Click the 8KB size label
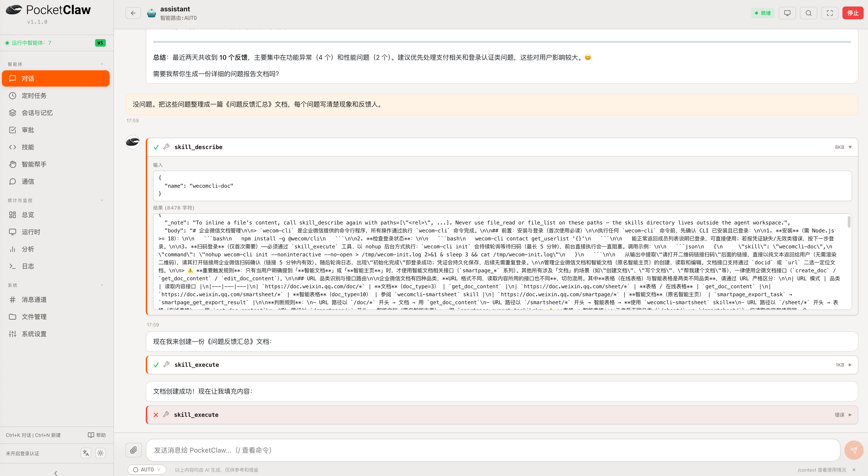The width and height of the screenshot is (868, 476). coord(839,147)
